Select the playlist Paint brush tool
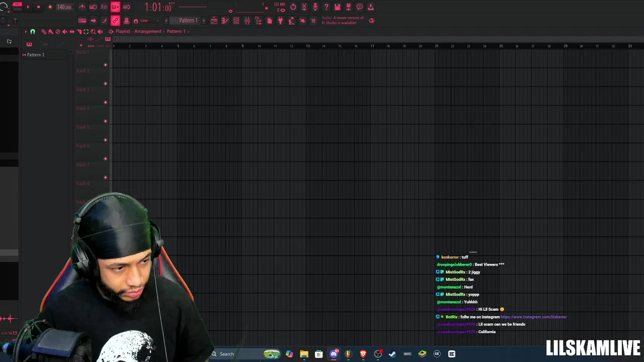This screenshot has width=644, height=362. point(51,32)
